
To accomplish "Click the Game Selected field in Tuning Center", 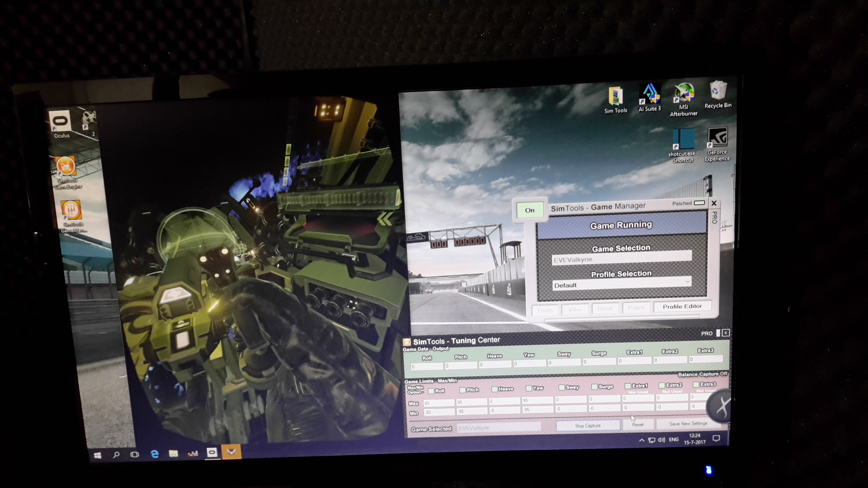I will coord(499,428).
